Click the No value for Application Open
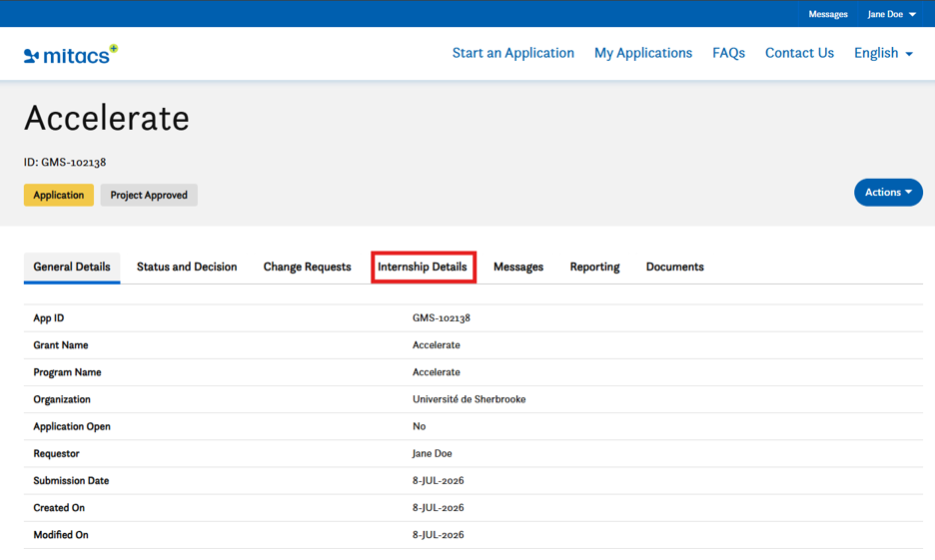The width and height of the screenshot is (935, 560). [420, 426]
